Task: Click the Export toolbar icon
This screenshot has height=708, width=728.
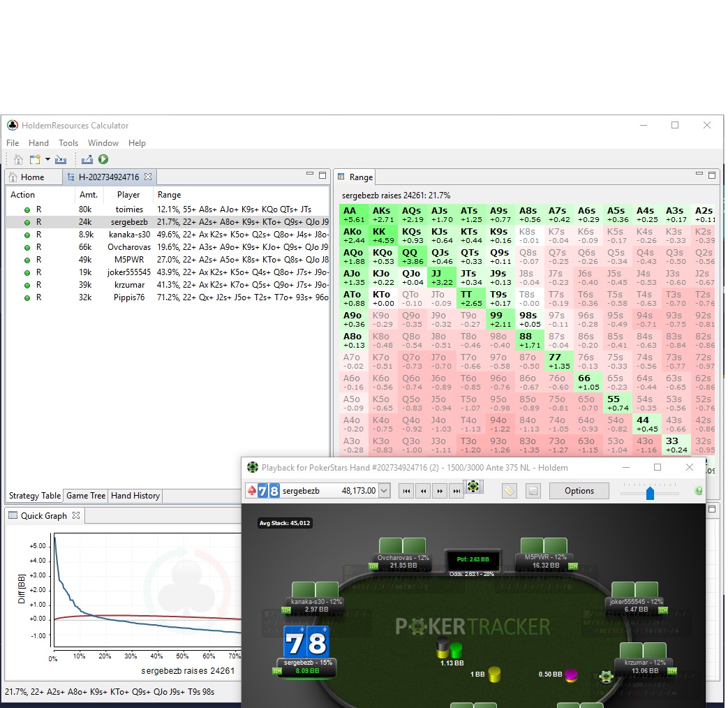Action: coord(87,160)
